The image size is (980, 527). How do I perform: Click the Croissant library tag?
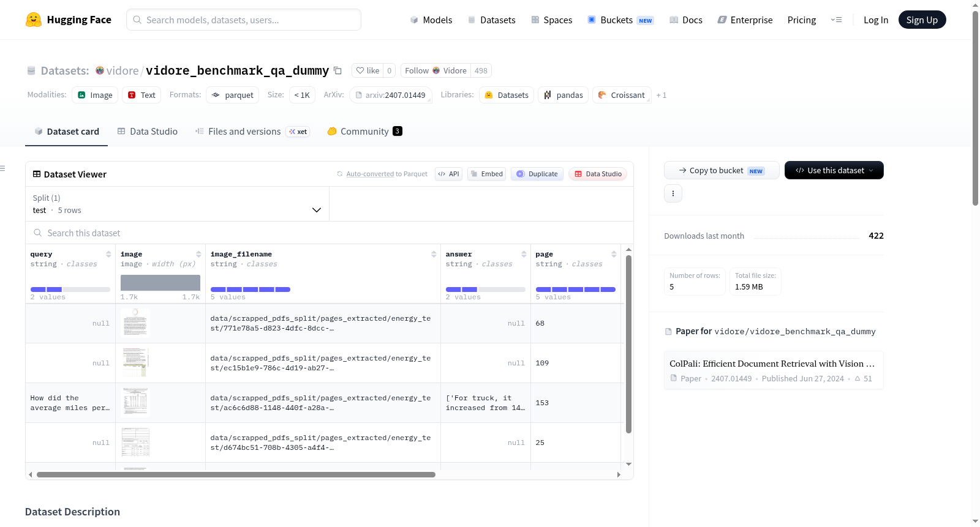click(x=621, y=95)
